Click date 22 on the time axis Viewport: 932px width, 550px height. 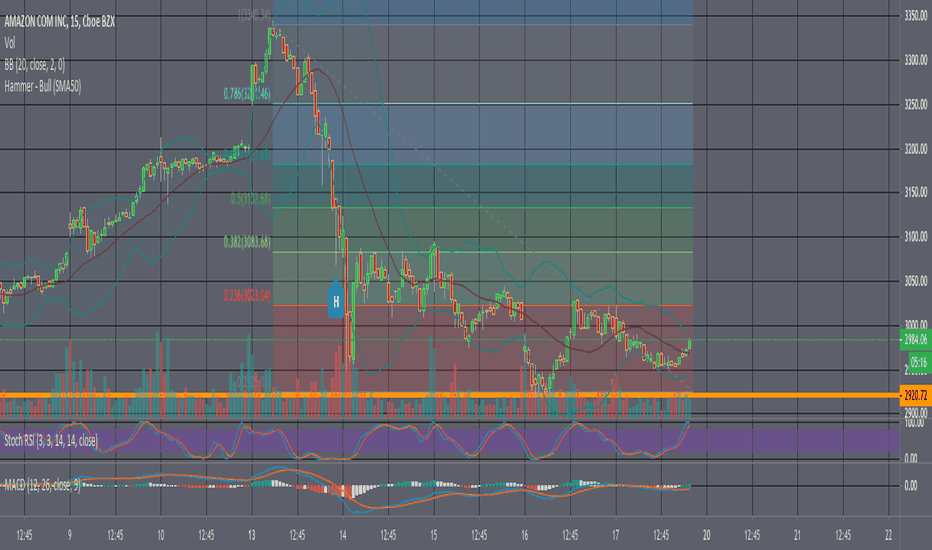click(889, 536)
